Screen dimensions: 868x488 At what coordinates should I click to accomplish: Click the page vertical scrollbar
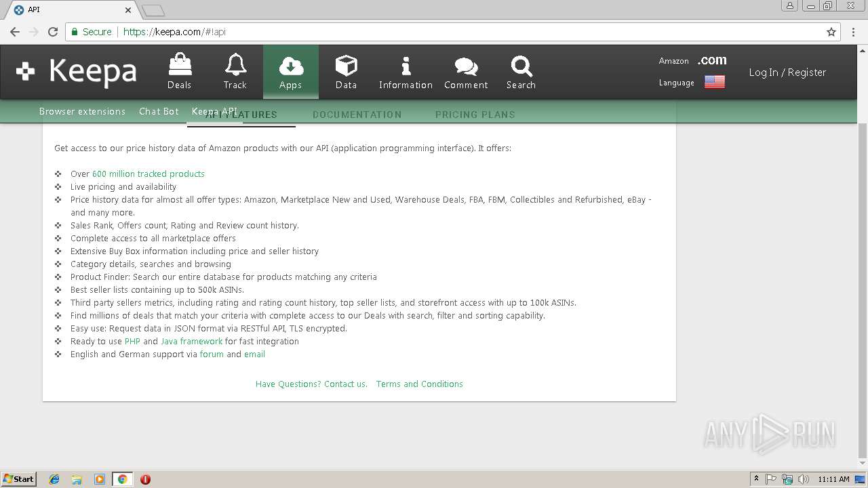pyautogui.click(x=863, y=290)
